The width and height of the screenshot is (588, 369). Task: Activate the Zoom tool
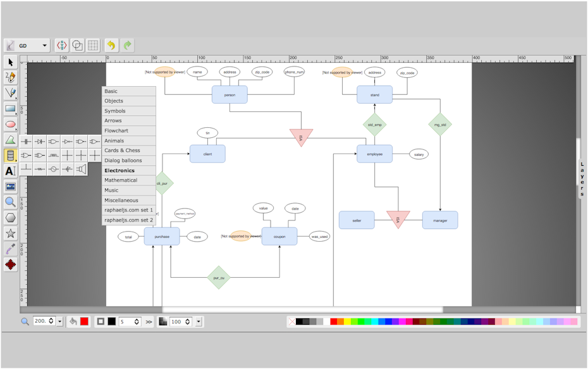point(9,202)
